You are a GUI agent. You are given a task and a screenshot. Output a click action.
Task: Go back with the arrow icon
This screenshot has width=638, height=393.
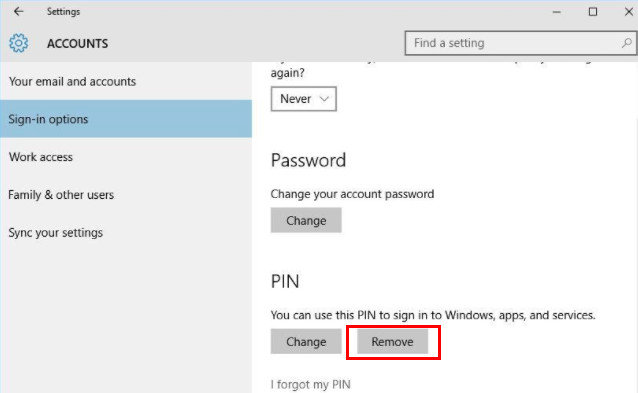point(18,11)
